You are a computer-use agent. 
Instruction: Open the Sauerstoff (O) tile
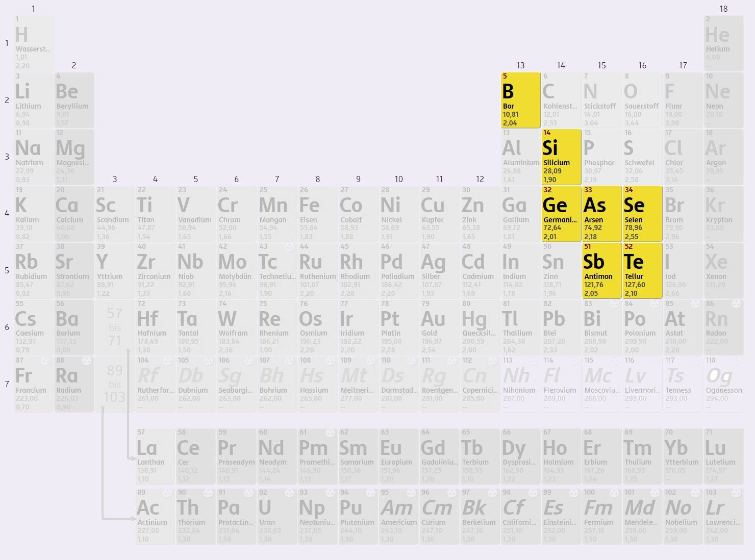point(643,100)
